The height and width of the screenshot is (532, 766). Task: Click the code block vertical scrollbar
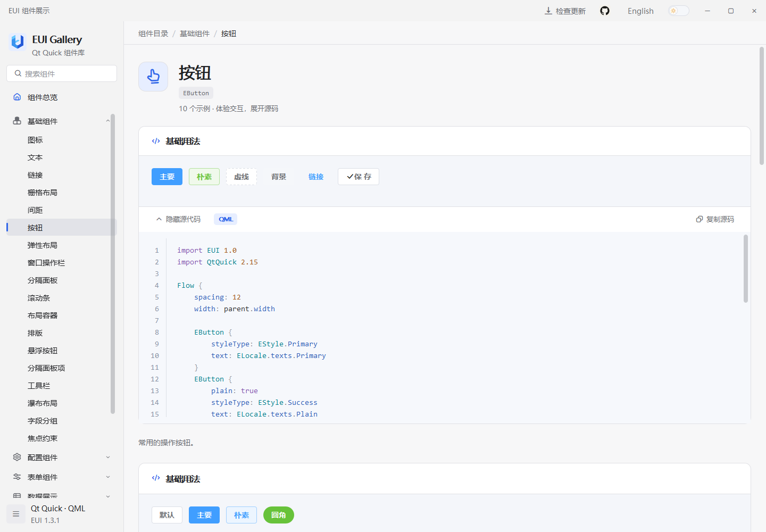[x=746, y=269]
